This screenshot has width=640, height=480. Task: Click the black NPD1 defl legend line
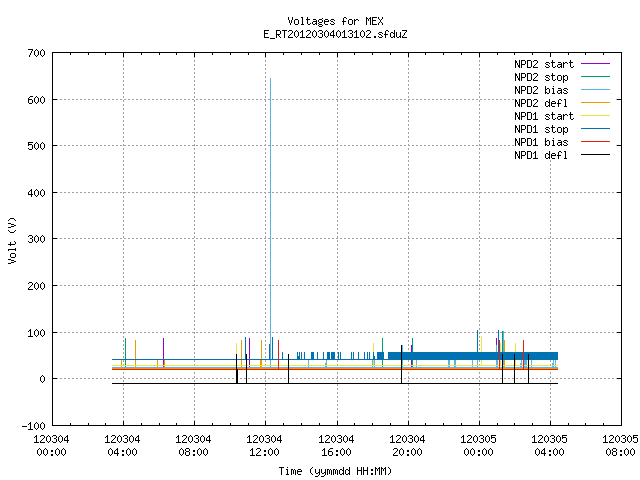(595, 155)
